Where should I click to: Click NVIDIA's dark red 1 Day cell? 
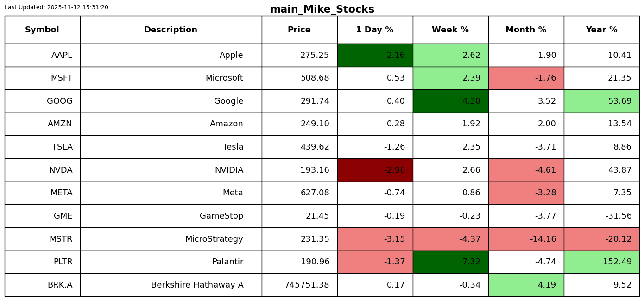pos(375,170)
